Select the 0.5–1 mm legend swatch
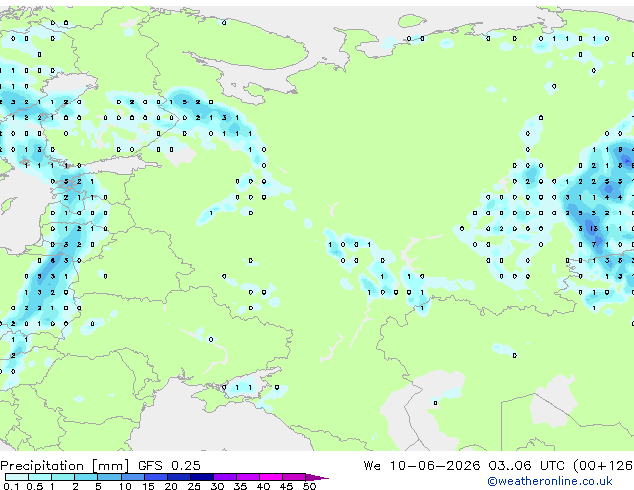 coord(40,477)
